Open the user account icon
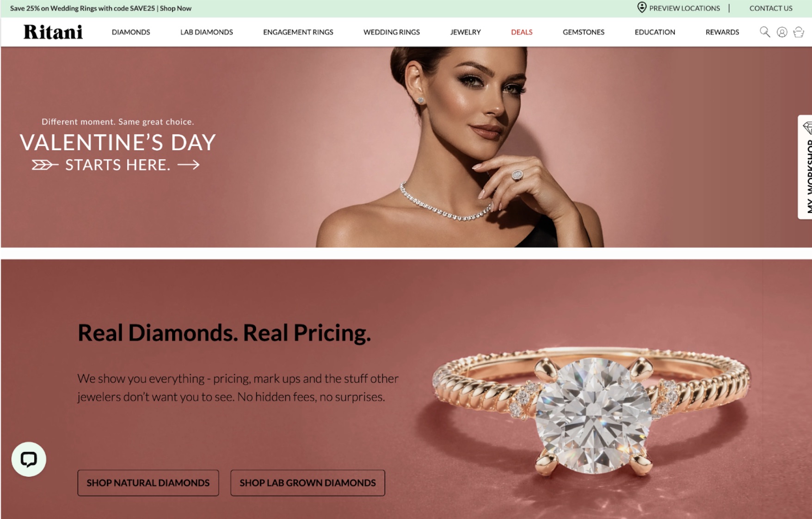The width and height of the screenshot is (812, 519). (782, 32)
